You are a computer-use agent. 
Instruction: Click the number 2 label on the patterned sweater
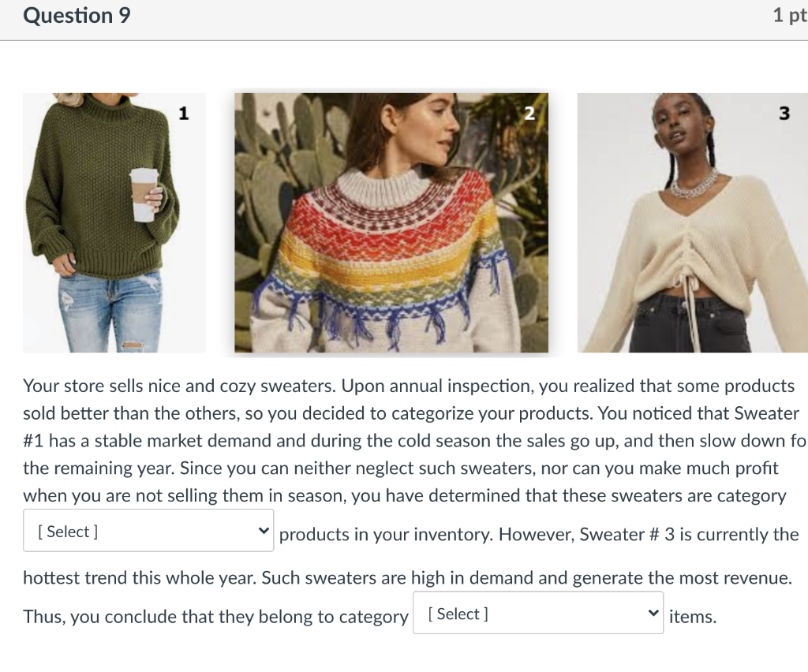529,113
